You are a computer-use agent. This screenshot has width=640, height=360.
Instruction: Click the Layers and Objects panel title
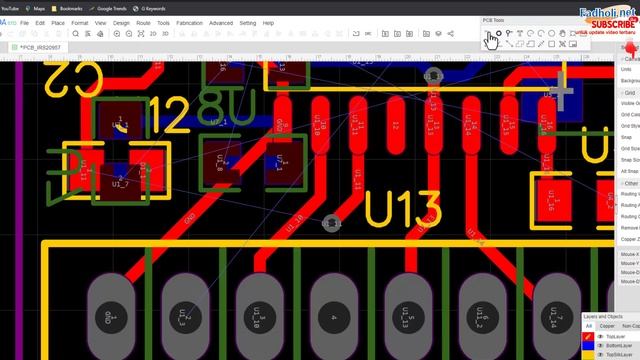coord(603,316)
